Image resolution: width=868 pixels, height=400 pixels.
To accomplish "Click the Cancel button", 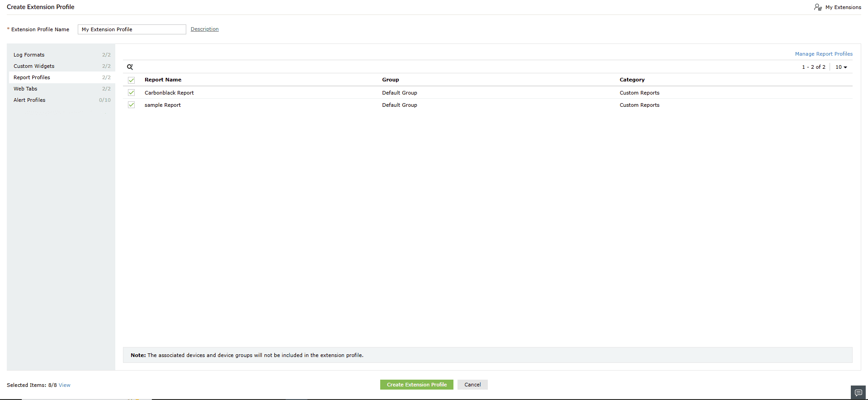I will [472, 385].
